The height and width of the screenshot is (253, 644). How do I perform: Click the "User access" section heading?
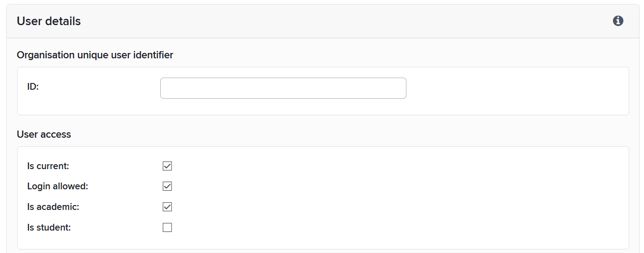click(44, 134)
